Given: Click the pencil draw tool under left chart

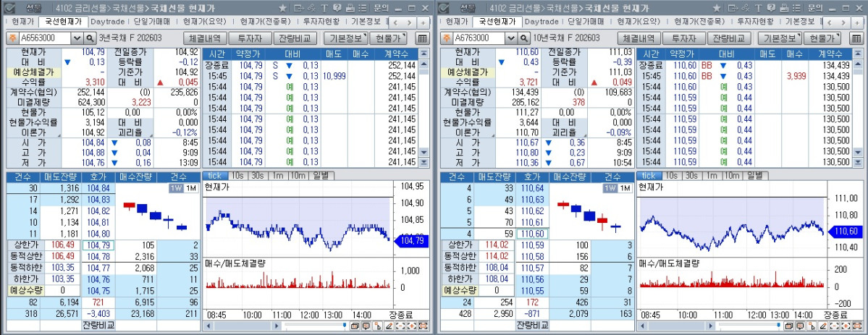Looking at the screenshot, I should point(389,326).
